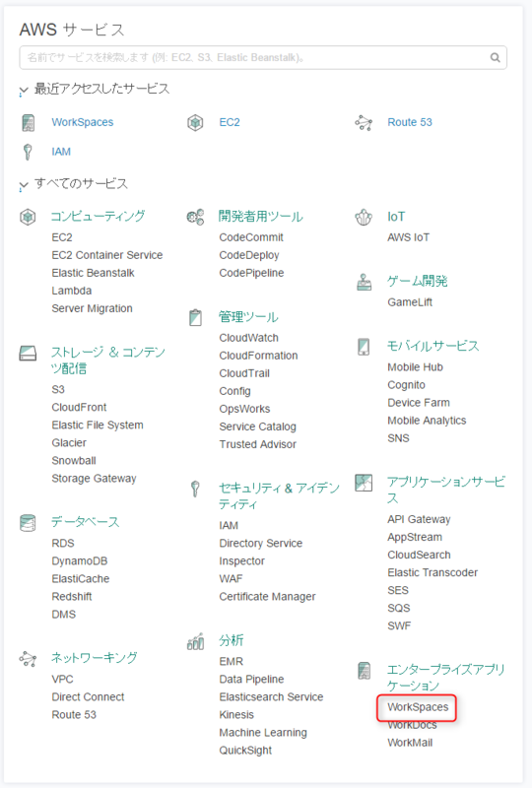The width and height of the screenshot is (532, 788).
Task: Select Elastic Beanstalk
Action: tap(93, 273)
